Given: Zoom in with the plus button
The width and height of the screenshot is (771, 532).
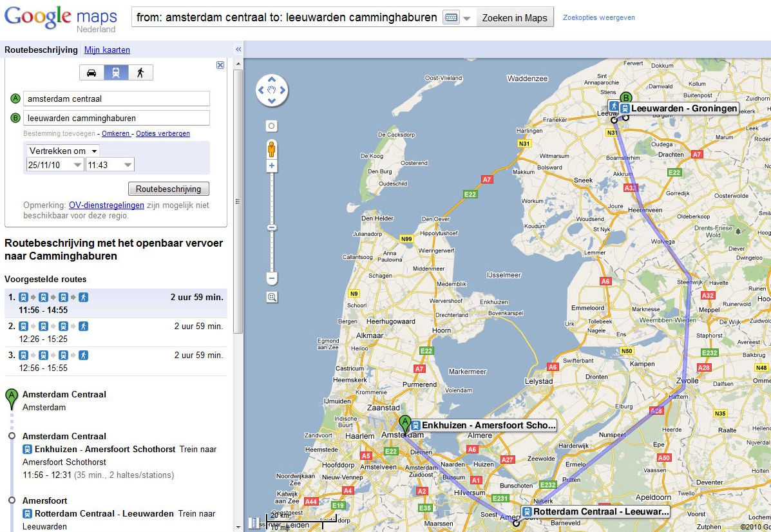Looking at the screenshot, I should [271, 166].
